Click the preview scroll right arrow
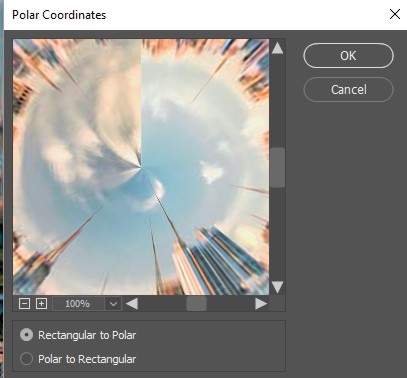 coord(261,304)
